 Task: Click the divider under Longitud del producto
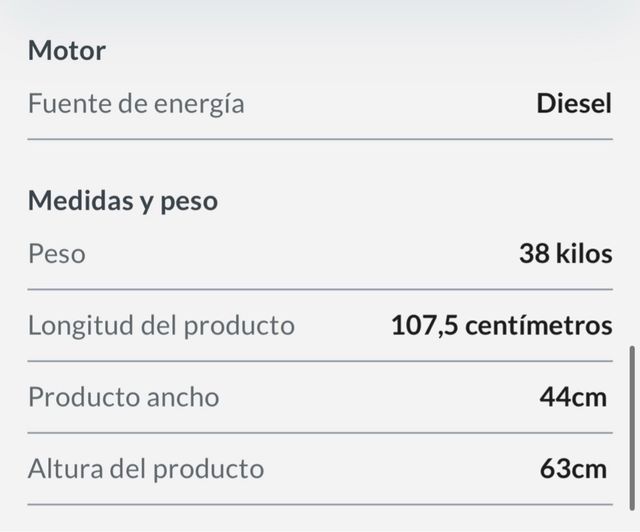320,361
